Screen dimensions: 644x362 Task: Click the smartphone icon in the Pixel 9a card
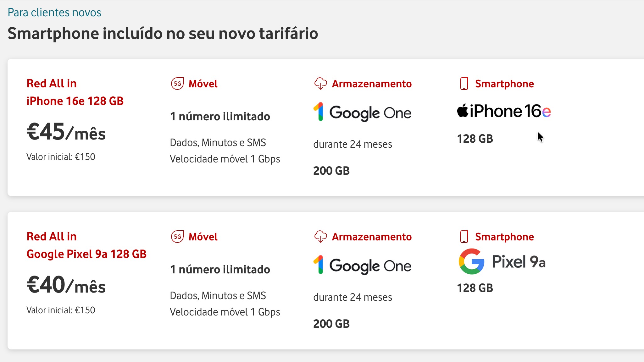(x=464, y=237)
